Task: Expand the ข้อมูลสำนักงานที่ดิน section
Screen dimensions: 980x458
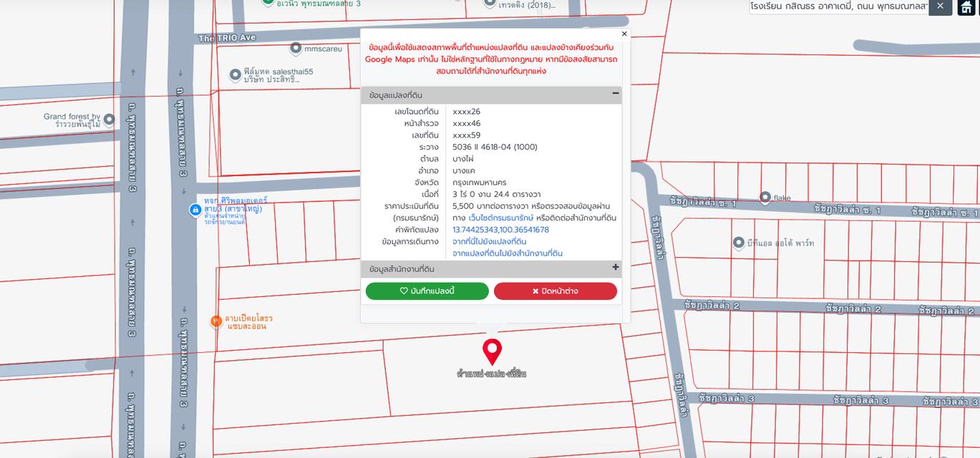Action: click(615, 268)
